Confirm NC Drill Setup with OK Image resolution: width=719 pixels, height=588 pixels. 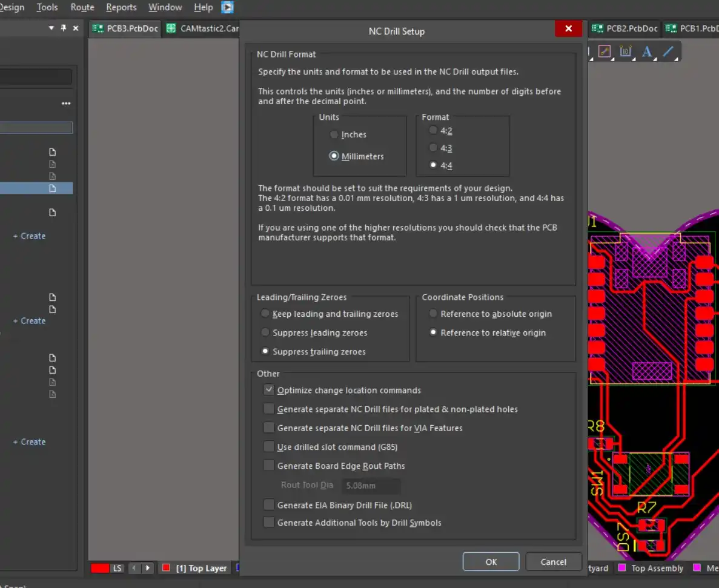point(491,561)
